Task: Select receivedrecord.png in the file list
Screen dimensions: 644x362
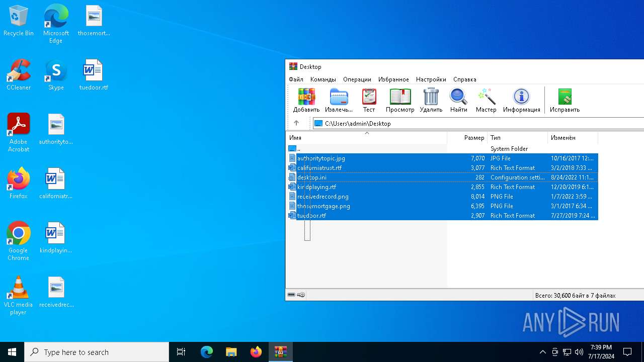Action: tap(443, 197)
